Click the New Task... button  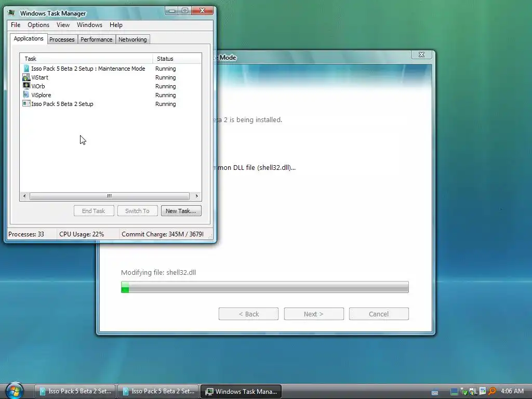pyautogui.click(x=181, y=211)
